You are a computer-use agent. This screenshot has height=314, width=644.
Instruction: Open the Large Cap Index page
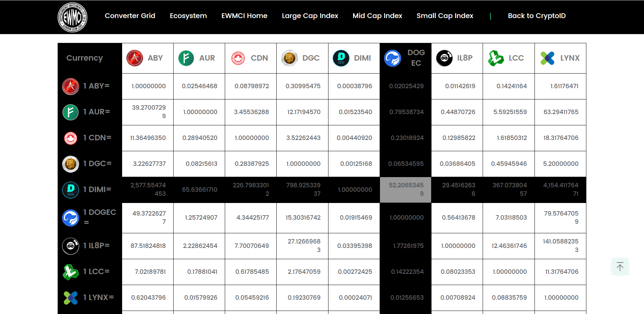click(x=310, y=16)
